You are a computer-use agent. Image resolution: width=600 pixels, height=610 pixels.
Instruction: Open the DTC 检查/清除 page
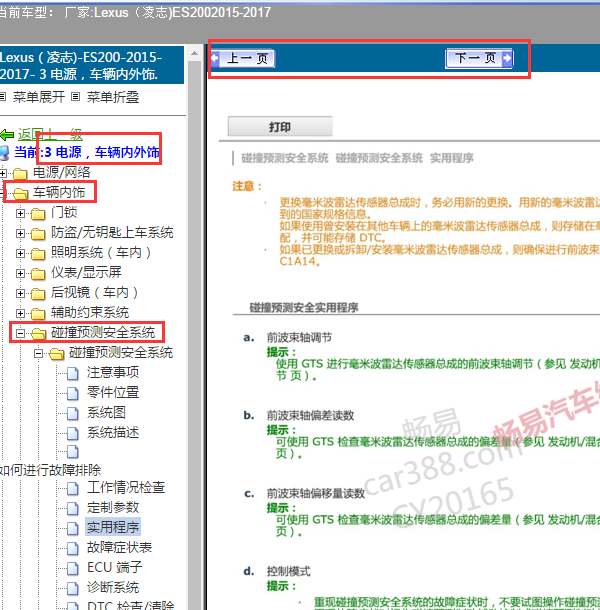tap(131, 605)
